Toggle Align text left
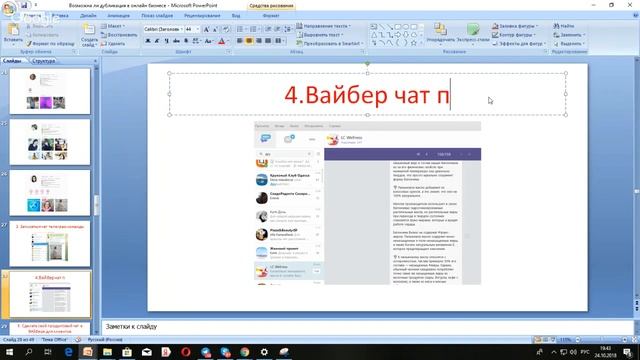Screen dimensions: 640x360 coord(240,41)
